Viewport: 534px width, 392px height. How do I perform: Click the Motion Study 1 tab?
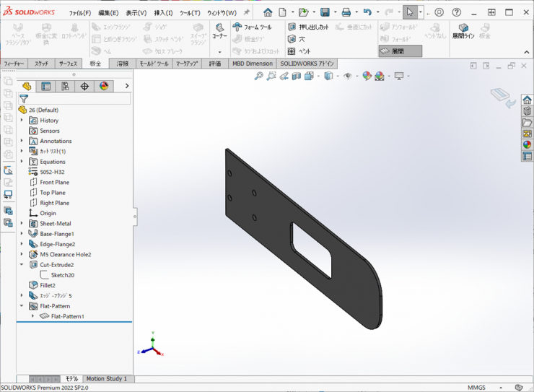point(107,378)
